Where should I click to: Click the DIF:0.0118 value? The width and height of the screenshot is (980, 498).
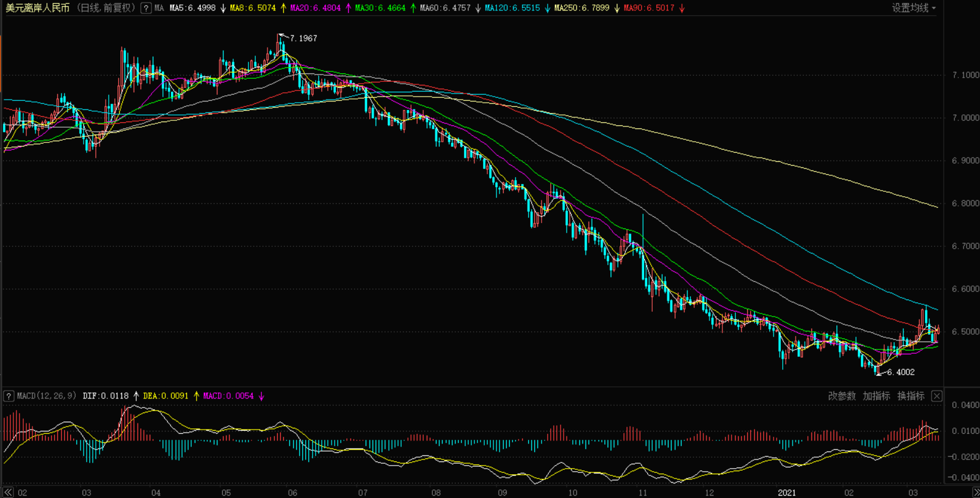[x=106, y=396]
